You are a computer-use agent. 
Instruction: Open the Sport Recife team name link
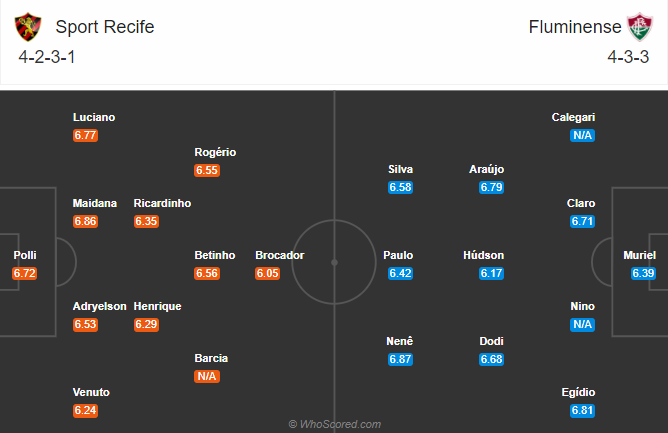coord(105,27)
